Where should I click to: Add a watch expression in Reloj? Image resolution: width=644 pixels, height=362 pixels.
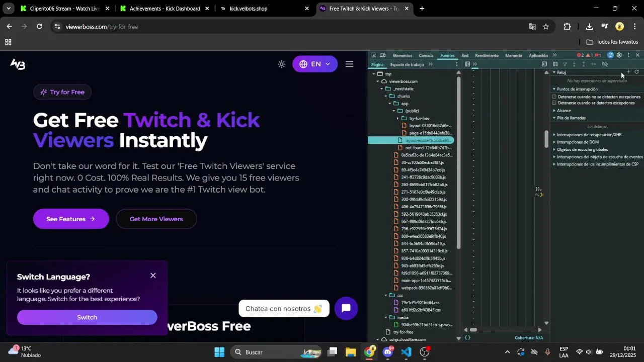pyautogui.click(x=628, y=72)
